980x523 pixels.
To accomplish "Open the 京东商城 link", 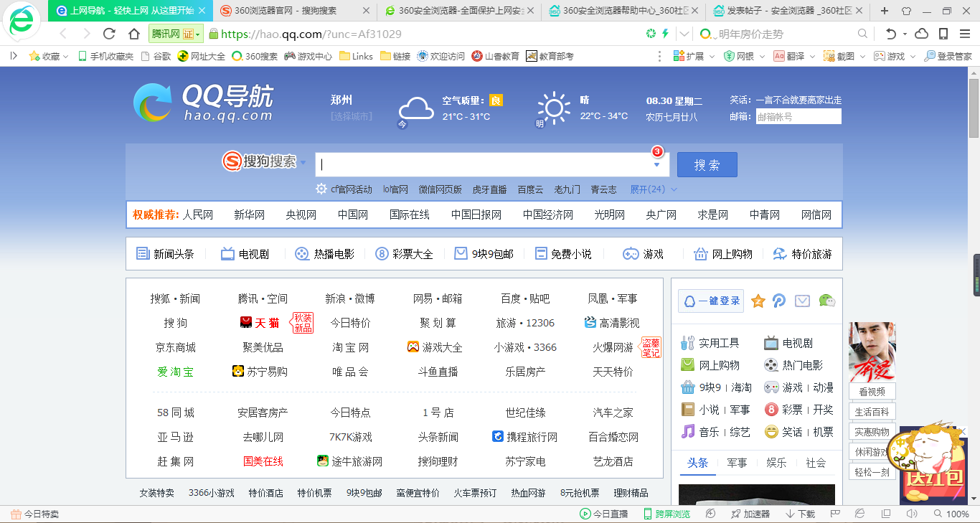I will (x=176, y=347).
